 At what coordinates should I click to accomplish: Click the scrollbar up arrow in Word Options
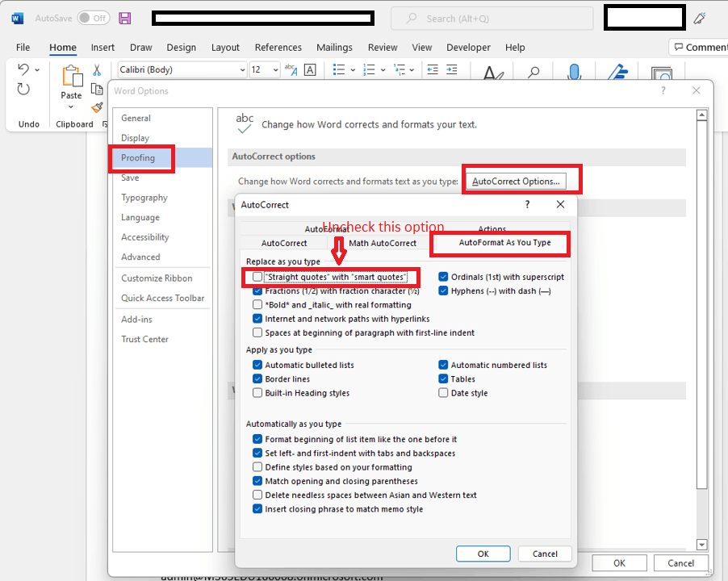tap(702, 115)
